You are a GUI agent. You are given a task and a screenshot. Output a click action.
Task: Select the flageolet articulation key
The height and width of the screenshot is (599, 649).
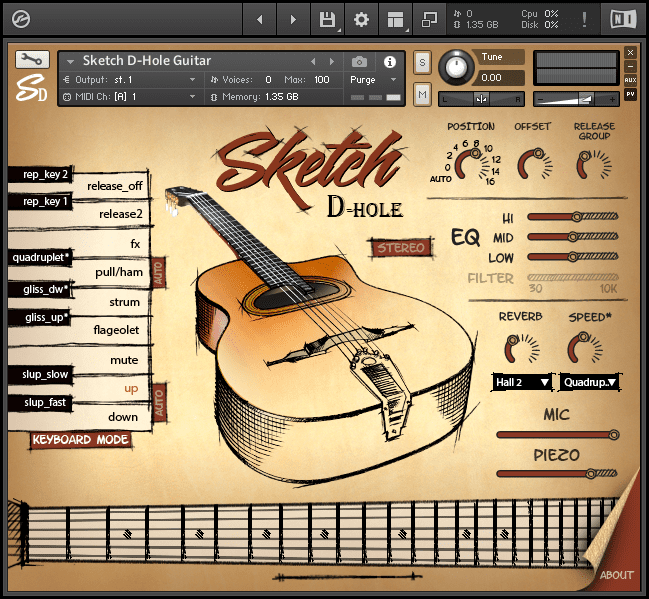click(x=116, y=330)
